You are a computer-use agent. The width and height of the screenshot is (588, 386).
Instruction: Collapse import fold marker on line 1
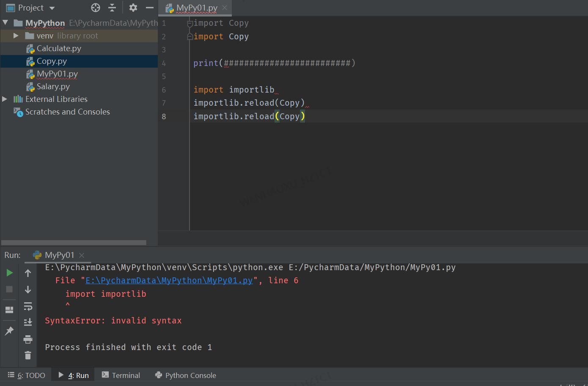190,23
